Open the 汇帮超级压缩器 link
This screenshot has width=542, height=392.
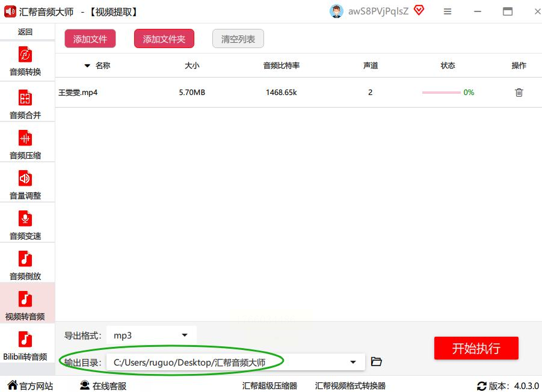(x=269, y=386)
